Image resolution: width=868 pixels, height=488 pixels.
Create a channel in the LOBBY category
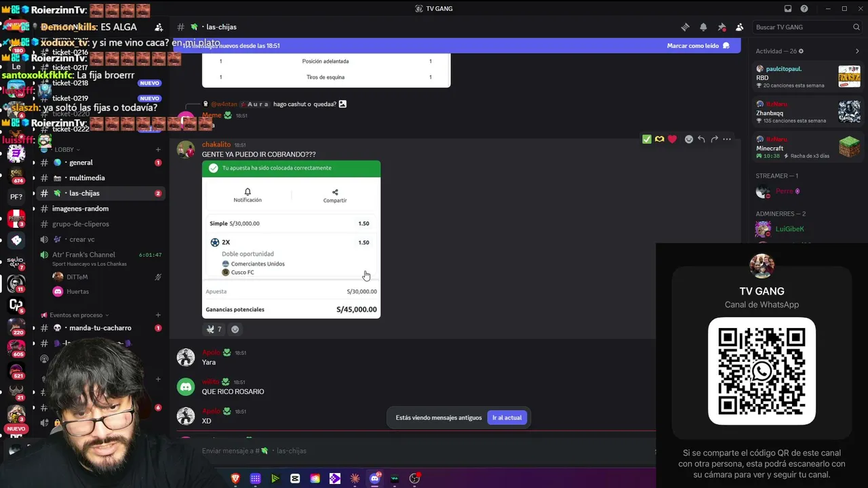(x=158, y=149)
